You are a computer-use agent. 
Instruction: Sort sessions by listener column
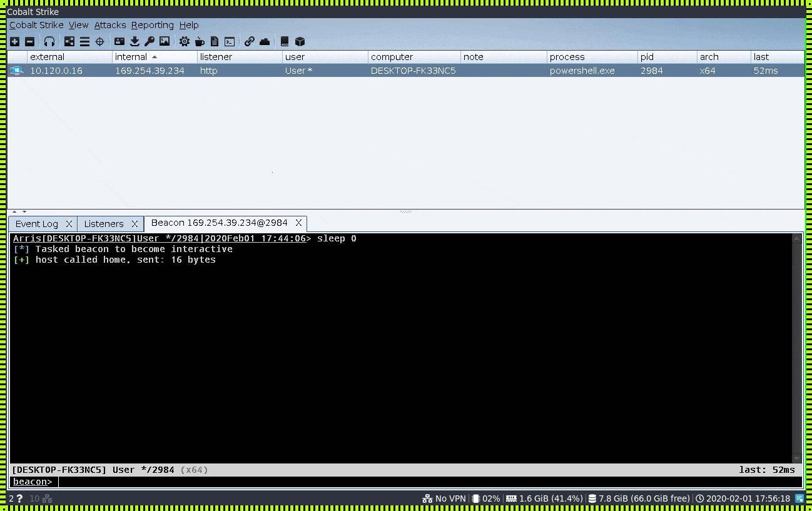(x=240, y=57)
